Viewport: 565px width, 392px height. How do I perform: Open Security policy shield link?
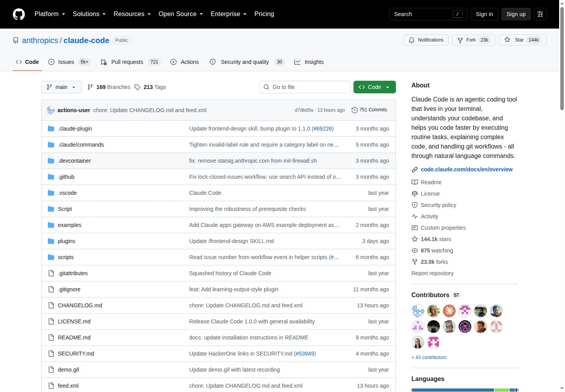pyautogui.click(x=434, y=205)
